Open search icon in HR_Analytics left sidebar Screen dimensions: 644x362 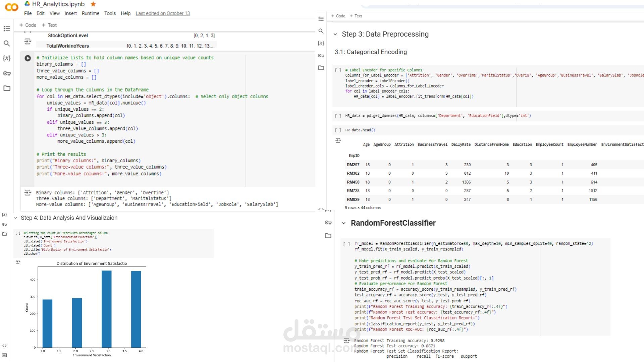[x=7, y=44]
